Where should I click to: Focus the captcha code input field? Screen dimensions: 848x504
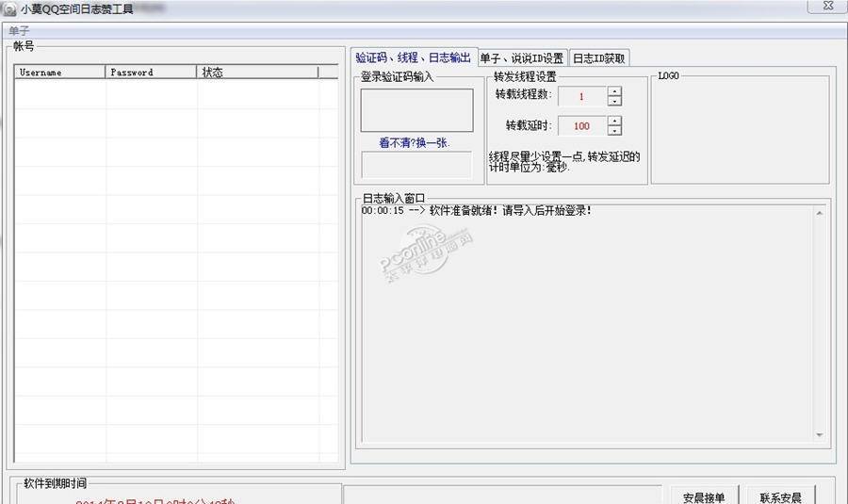[416, 165]
